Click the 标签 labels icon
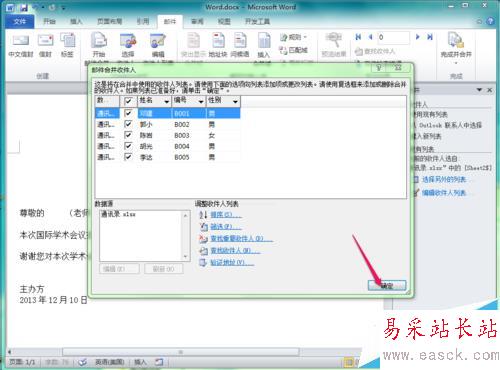The width and height of the screenshot is (500, 370). (68, 41)
